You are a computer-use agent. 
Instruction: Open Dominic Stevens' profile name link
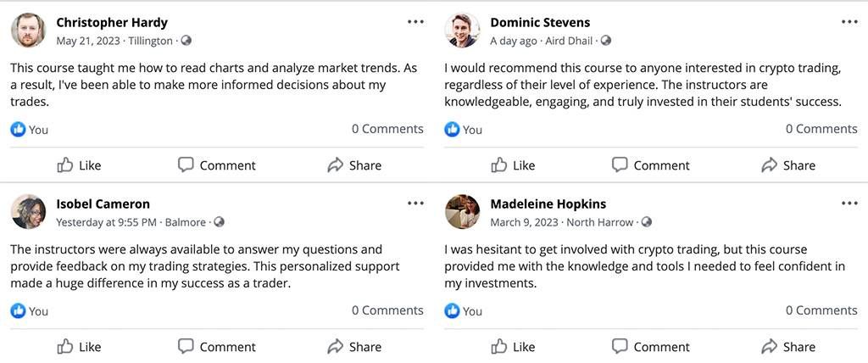coord(540,23)
